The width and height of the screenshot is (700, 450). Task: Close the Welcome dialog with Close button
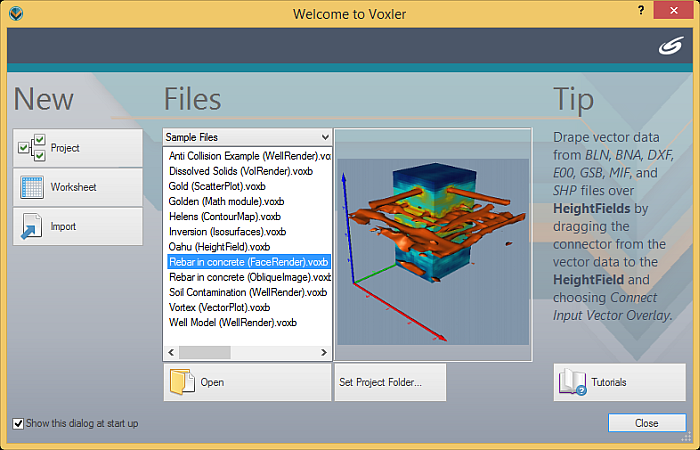647,423
